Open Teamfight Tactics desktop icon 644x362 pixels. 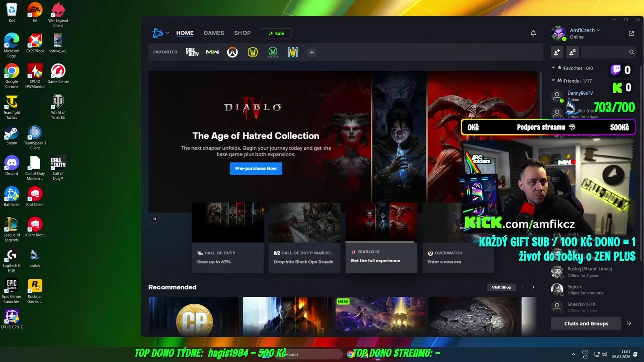click(x=12, y=107)
